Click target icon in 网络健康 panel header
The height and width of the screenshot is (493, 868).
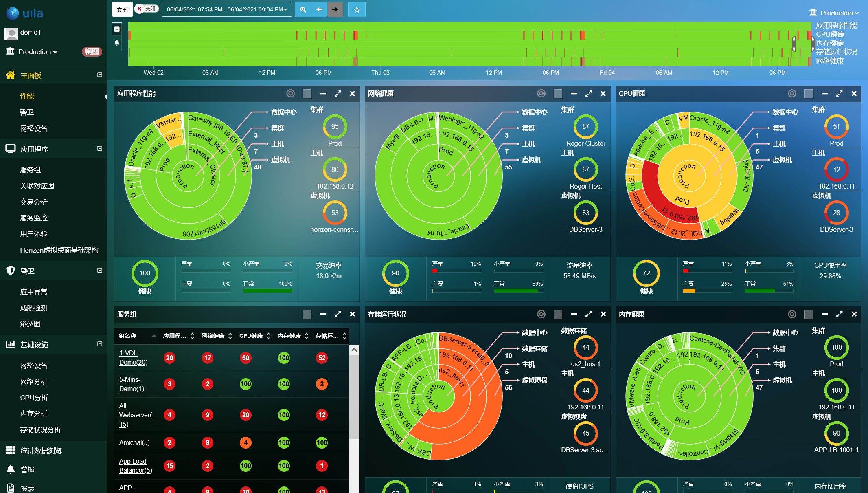click(x=541, y=93)
